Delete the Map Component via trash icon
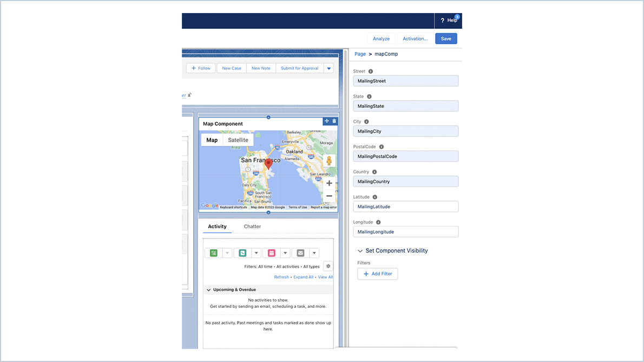Screen dimensions: 644x362 pyautogui.click(x=334, y=121)
